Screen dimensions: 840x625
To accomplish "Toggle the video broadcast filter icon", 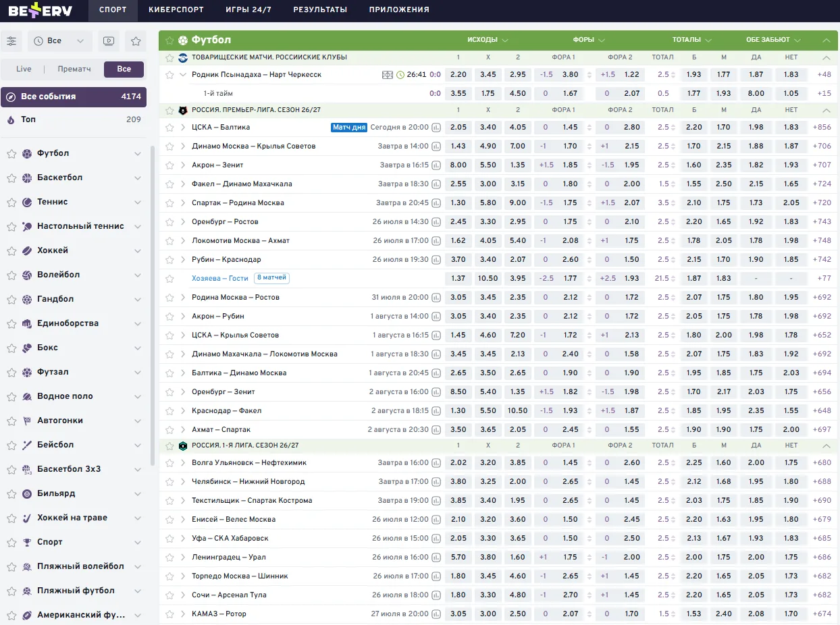I will pyautogui.click(x=109, y=41).
